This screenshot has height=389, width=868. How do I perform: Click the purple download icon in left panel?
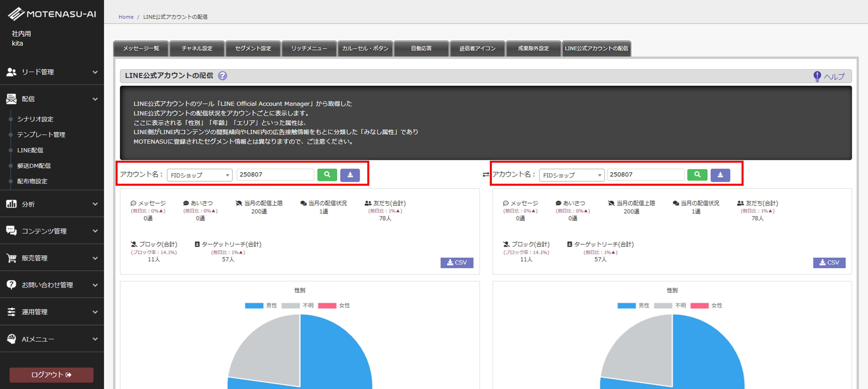(350, 175)
